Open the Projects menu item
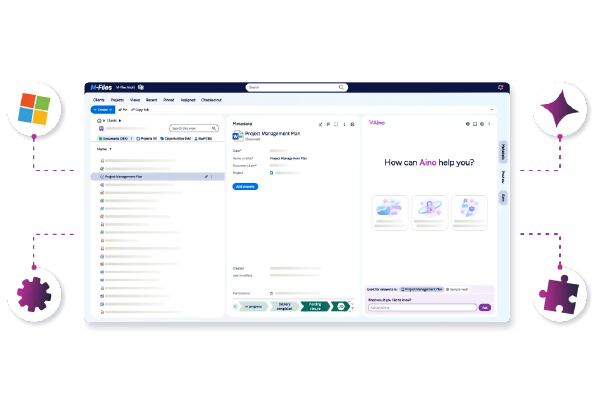This screenshot has width=600, height=415. tap(117, 100)
